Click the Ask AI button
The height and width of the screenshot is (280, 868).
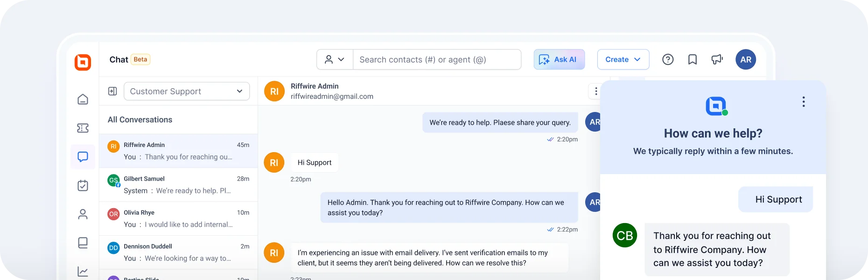559,59
